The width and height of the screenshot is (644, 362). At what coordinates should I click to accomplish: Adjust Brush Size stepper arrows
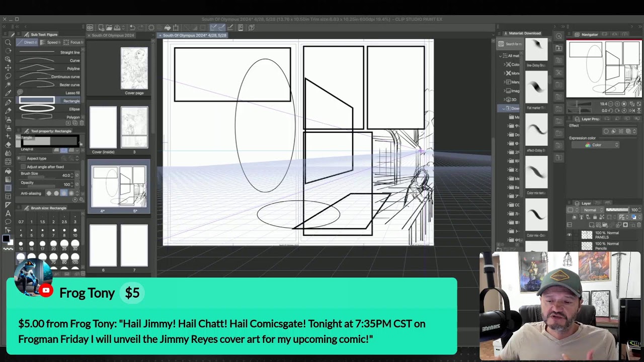[72, 175]
